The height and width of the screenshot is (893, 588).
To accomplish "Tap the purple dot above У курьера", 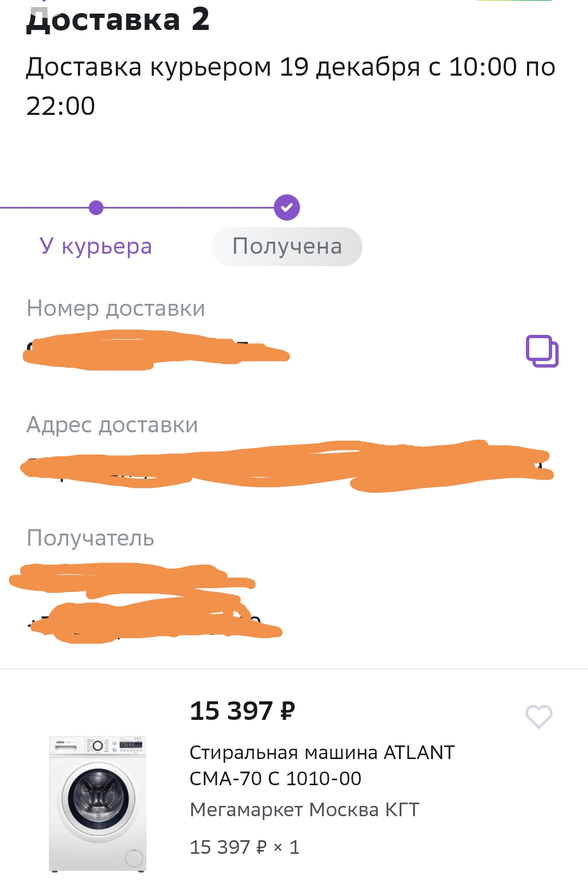I will coord(96,207).
